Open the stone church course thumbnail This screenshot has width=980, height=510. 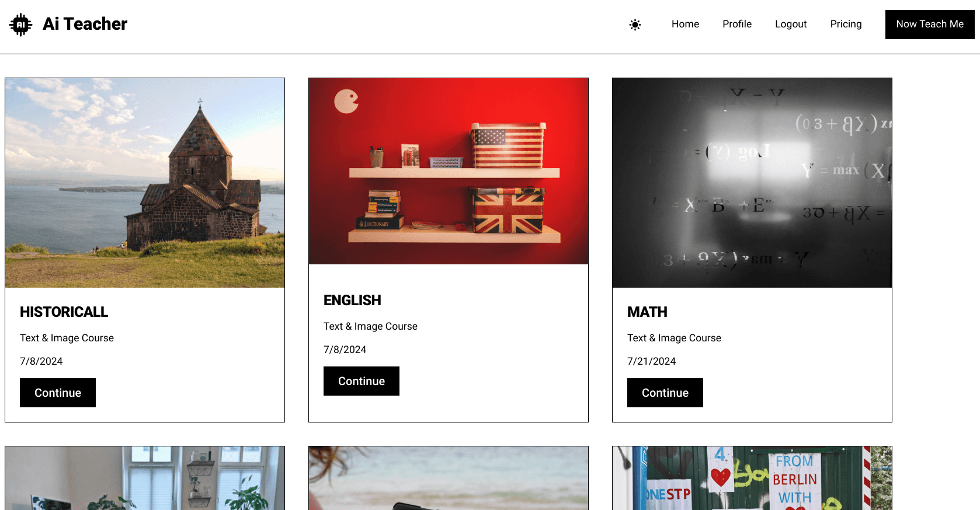(x=145, y=183)
